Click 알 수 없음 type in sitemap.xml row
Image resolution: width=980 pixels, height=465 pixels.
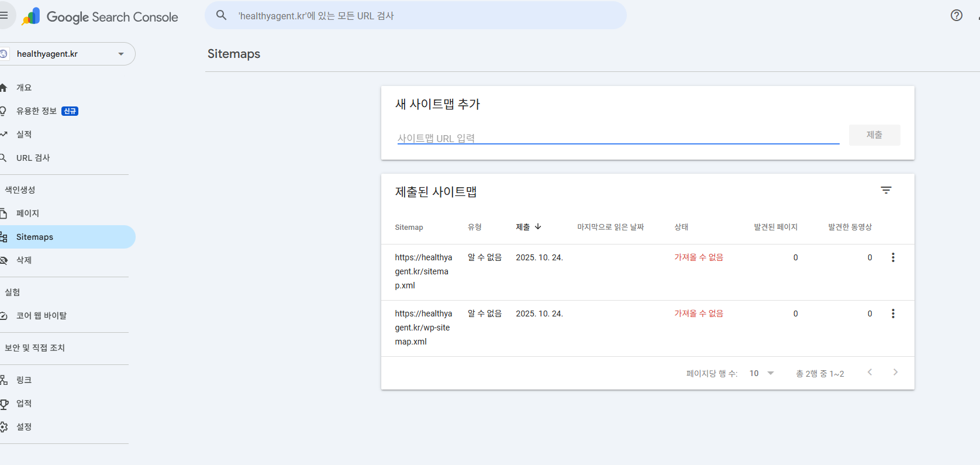pos(485,257)
